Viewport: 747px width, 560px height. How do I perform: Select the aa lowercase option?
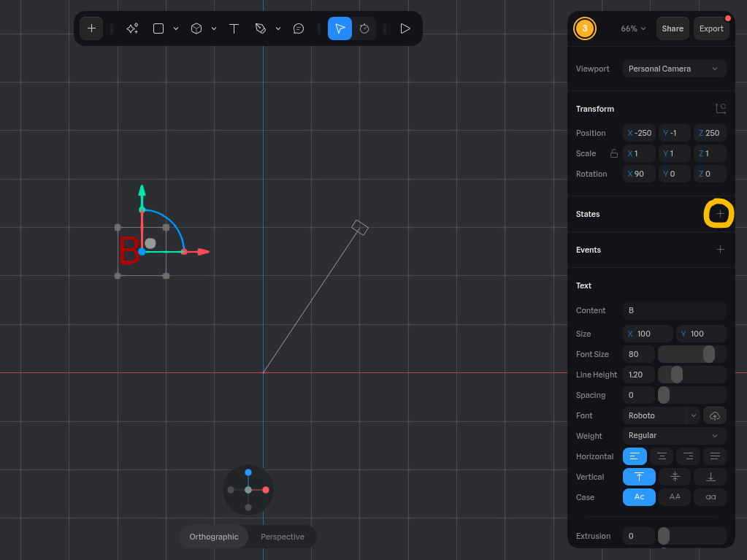(710, 497)
